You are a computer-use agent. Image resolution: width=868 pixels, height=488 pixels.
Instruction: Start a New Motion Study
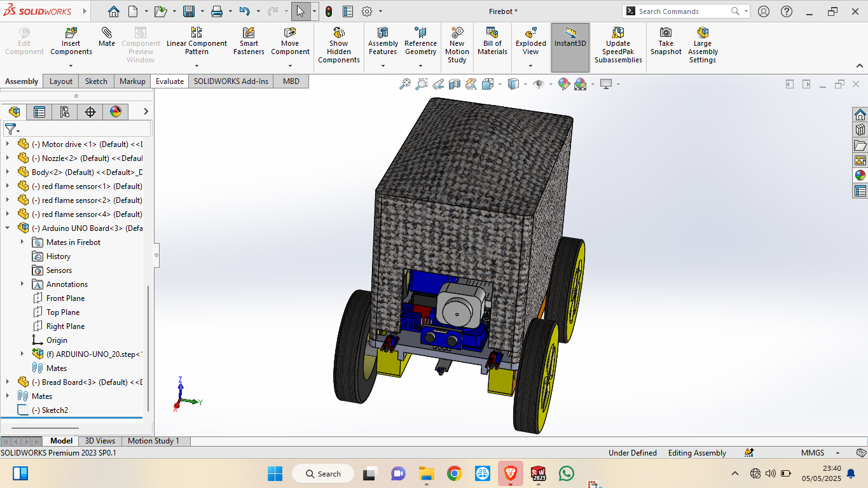click(457, 45)
